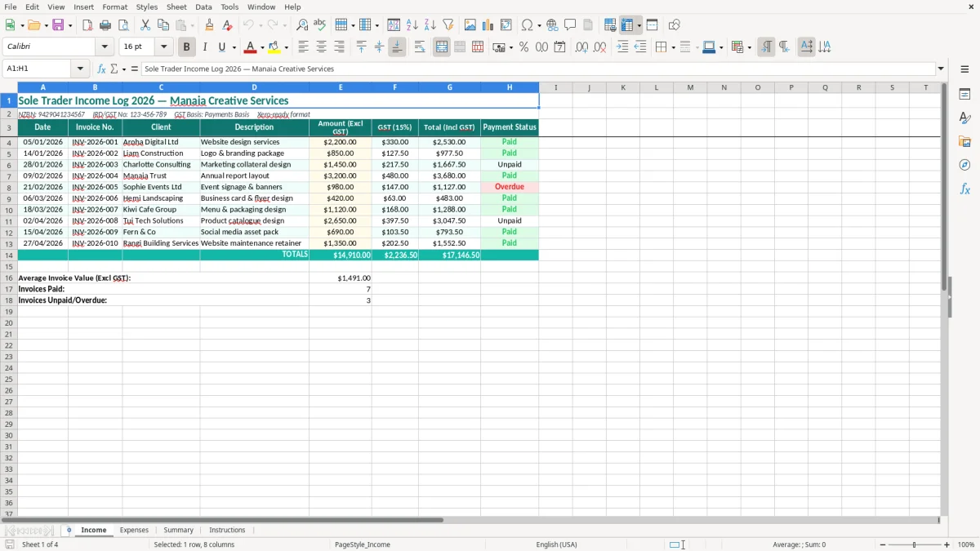Click the Insert Hyperlink globe icon

pos(553,25)
